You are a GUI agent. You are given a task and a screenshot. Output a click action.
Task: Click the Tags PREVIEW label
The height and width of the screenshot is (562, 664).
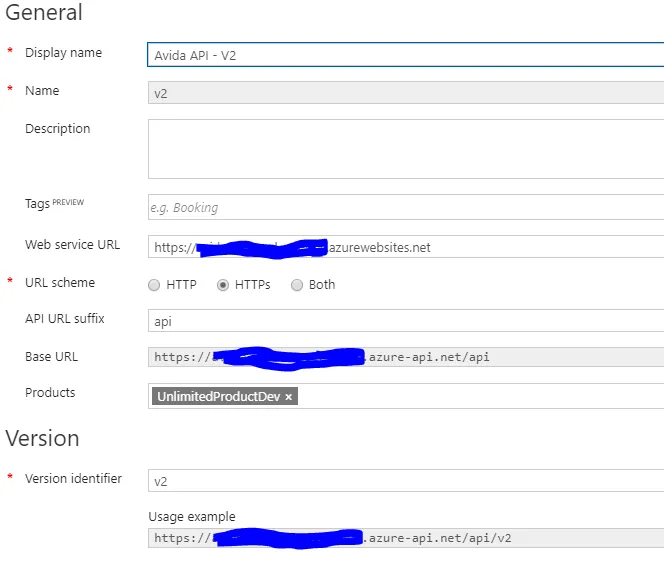click(54, 204)
